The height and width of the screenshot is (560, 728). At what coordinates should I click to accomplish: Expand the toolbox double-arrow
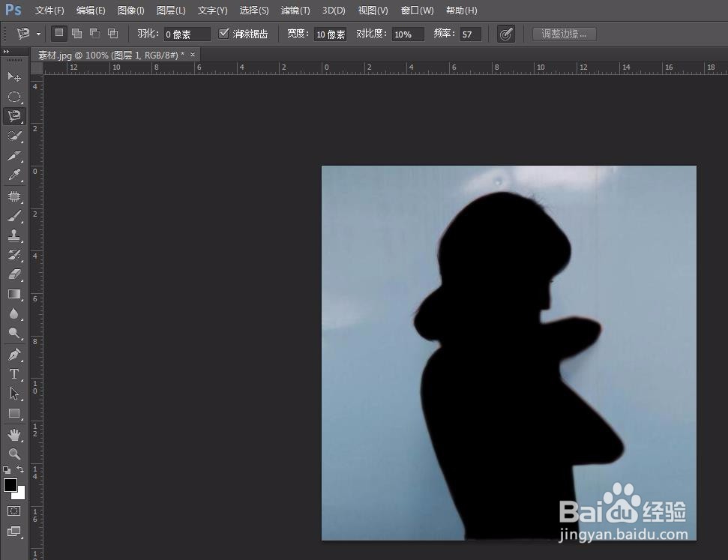point(6,52)
